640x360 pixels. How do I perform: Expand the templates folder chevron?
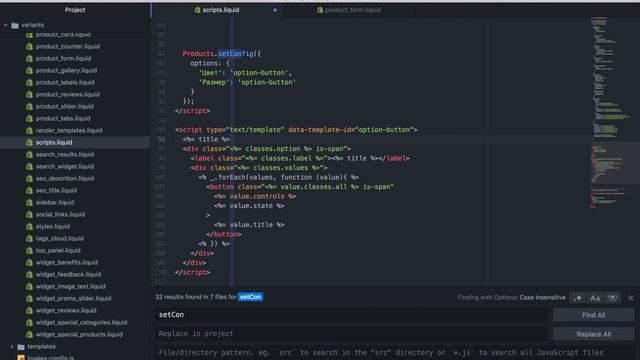[12, 347]
